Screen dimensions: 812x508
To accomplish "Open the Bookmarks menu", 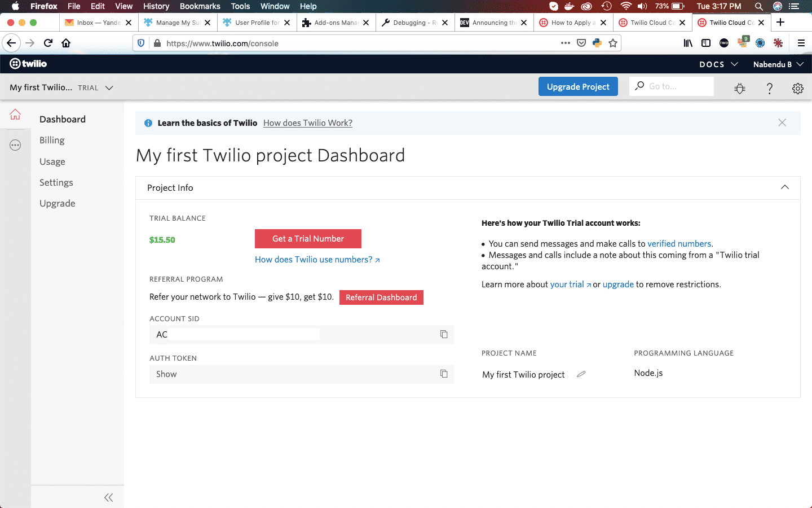I will 200,6.
